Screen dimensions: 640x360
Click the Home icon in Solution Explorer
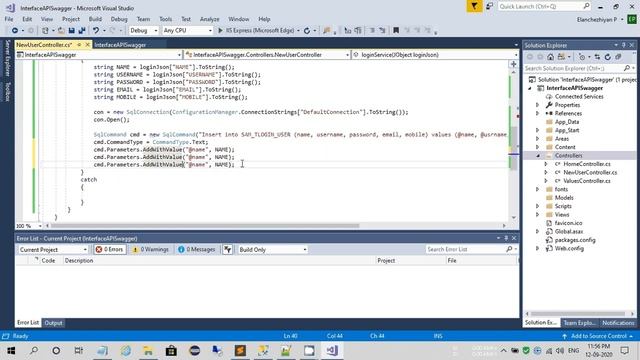point(551,57)
